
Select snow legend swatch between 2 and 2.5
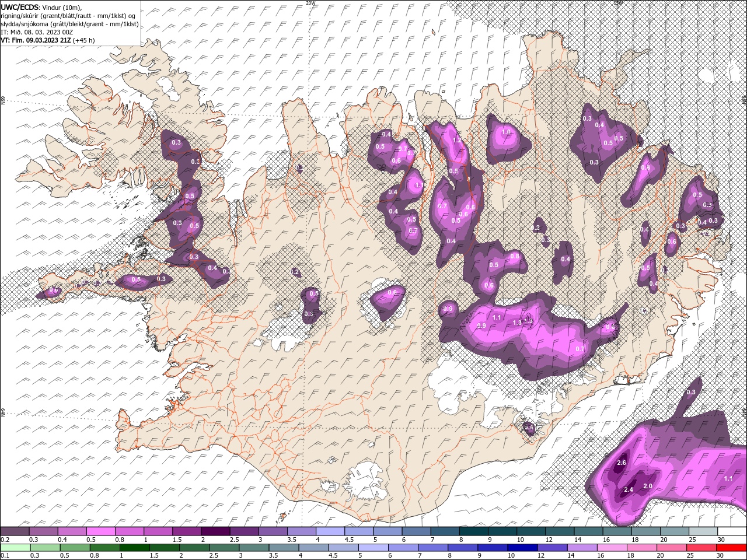(215, 531)
